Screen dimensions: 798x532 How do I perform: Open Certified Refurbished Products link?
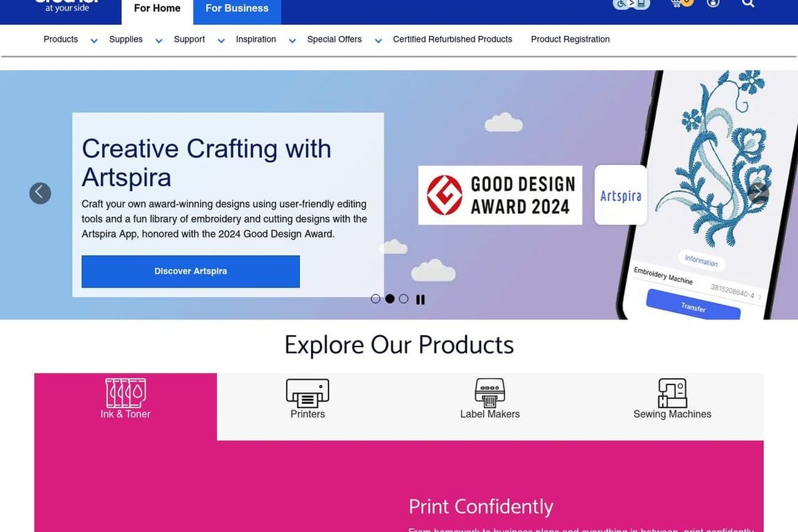coord(452,39)
